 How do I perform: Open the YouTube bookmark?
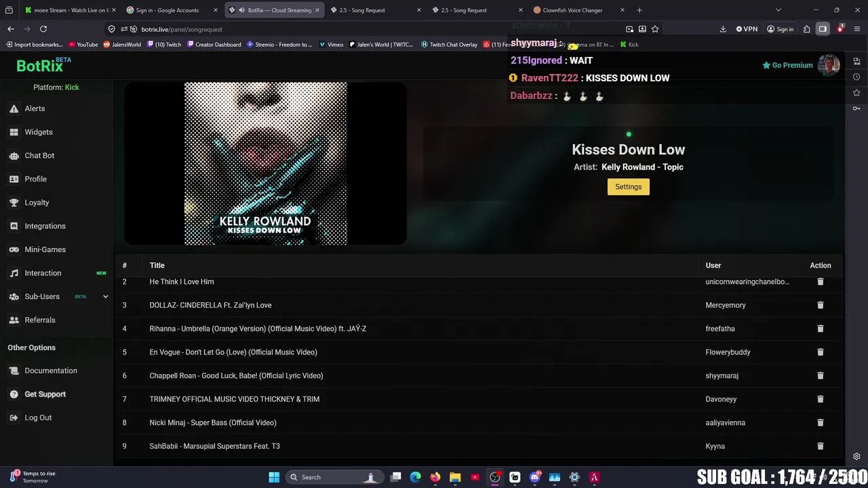coord(83,45)
